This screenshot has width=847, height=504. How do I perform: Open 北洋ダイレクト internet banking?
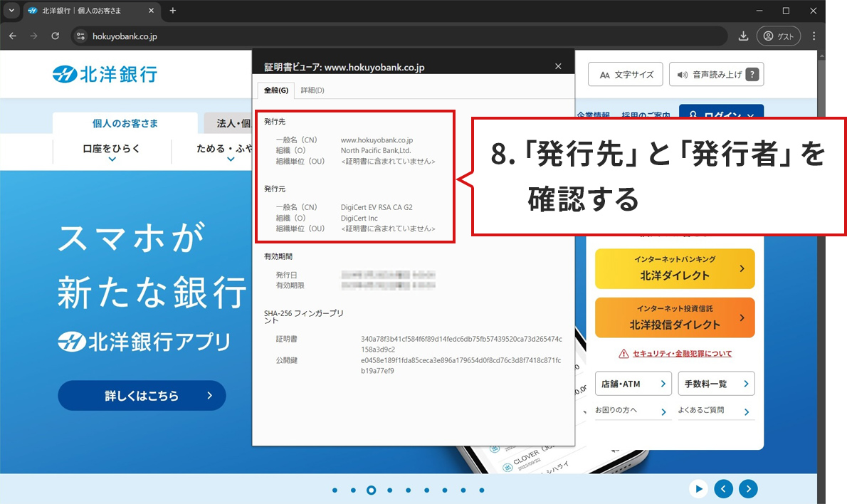(675, 268)
